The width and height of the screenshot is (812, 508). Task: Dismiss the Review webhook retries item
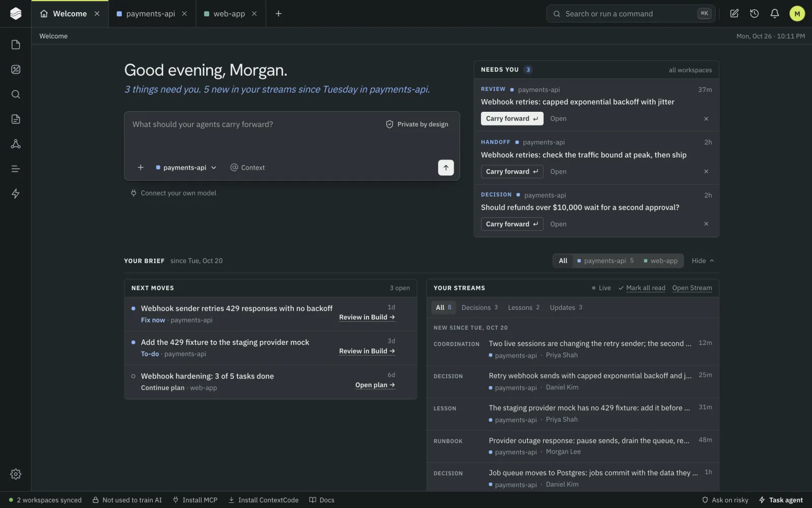point(706,119)
